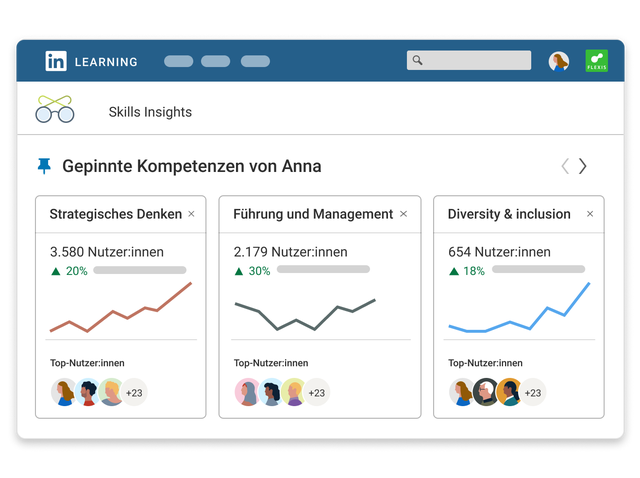Remove the Strategisches Denken pinned card

191,214
